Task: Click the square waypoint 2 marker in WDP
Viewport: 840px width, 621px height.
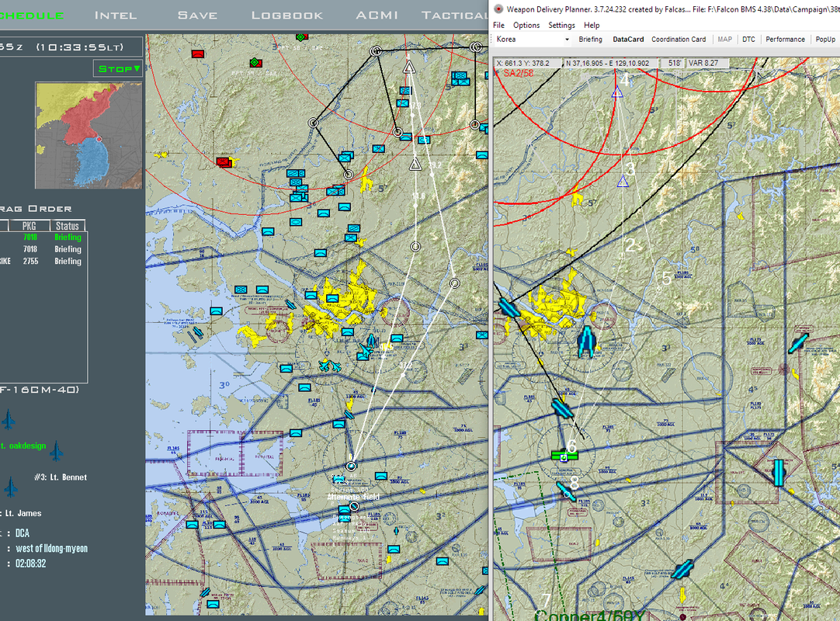Action: (621, 256)
